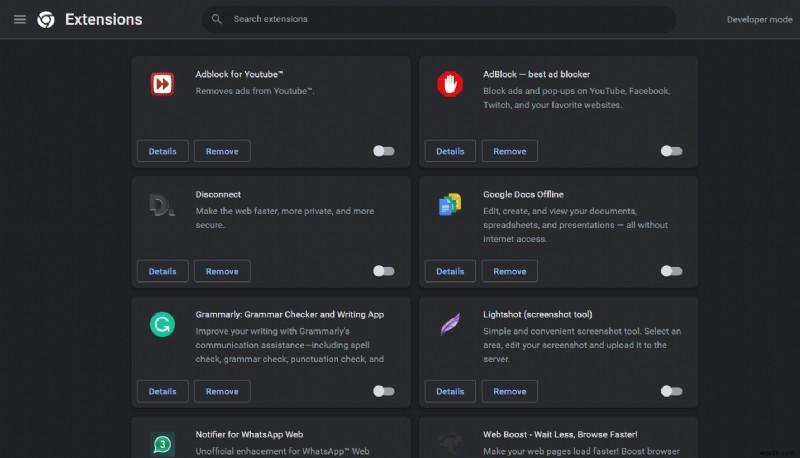This screenshot has width=800, height=458.
Task: Click "Lightshot (screenshot tool)" title
Action: (x=538, y=314)
